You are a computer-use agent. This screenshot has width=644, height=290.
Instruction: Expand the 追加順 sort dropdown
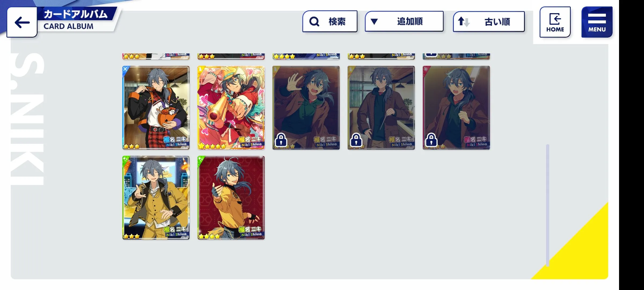[404, 21]
